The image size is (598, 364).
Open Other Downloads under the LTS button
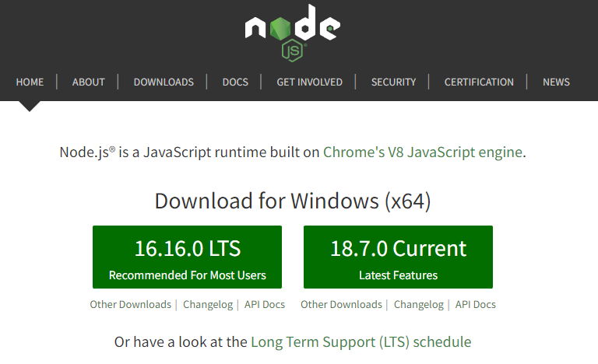[x=131, y=305]
